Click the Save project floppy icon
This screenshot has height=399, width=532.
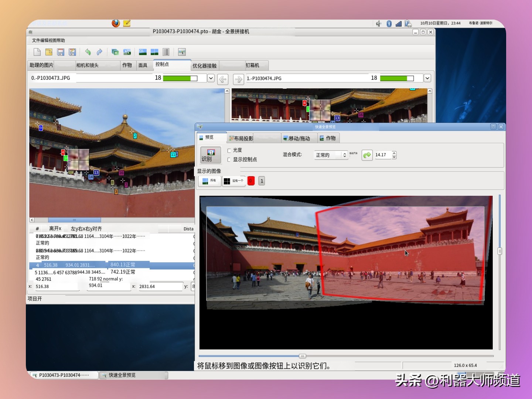[x=61, y=52]
